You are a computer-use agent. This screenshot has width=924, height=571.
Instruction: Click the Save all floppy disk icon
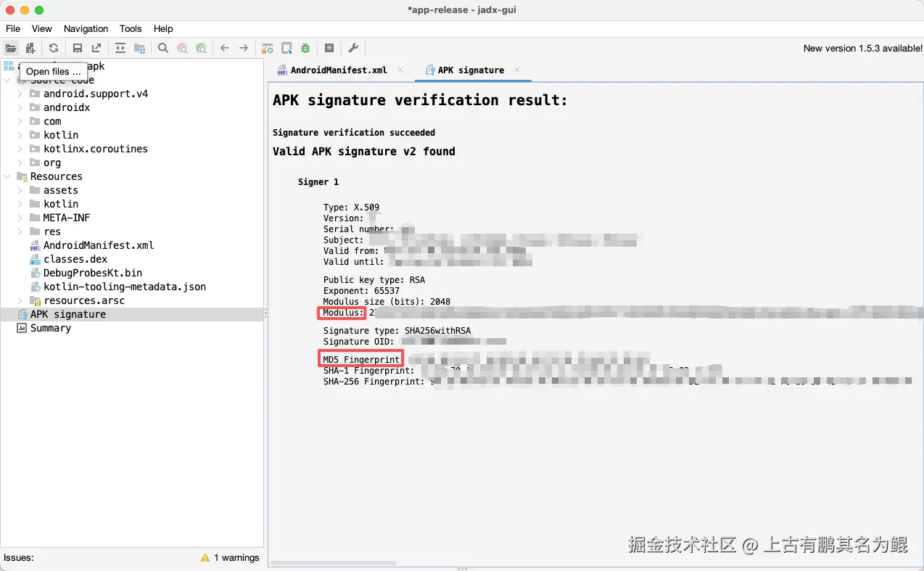pos(78,48)
